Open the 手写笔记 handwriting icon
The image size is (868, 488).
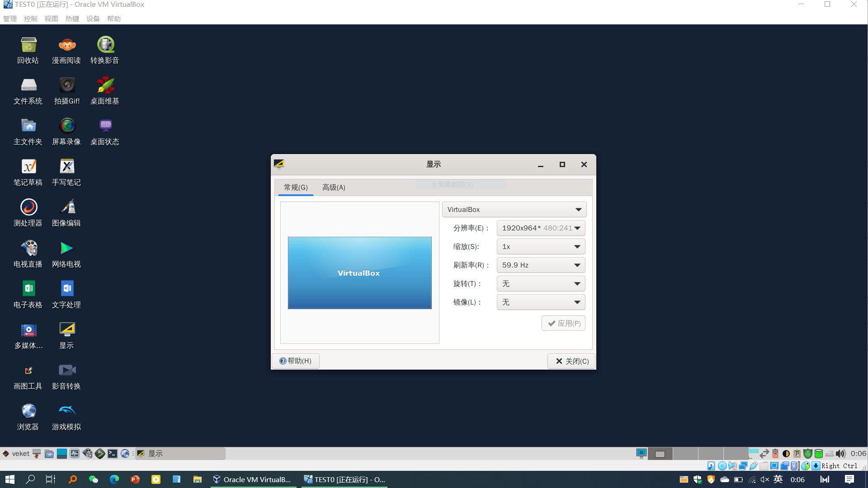tap(66, 172)
